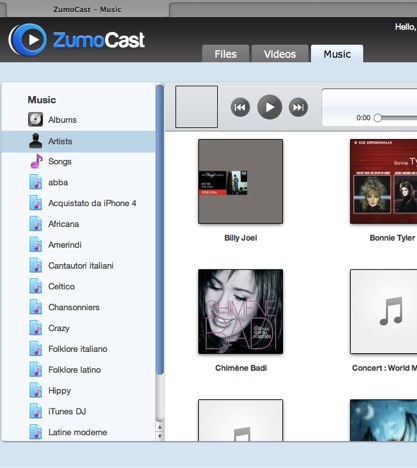This screenshot has height=468, width=417.
Task: Select the Celtico playlist
Action: [78, 286]
